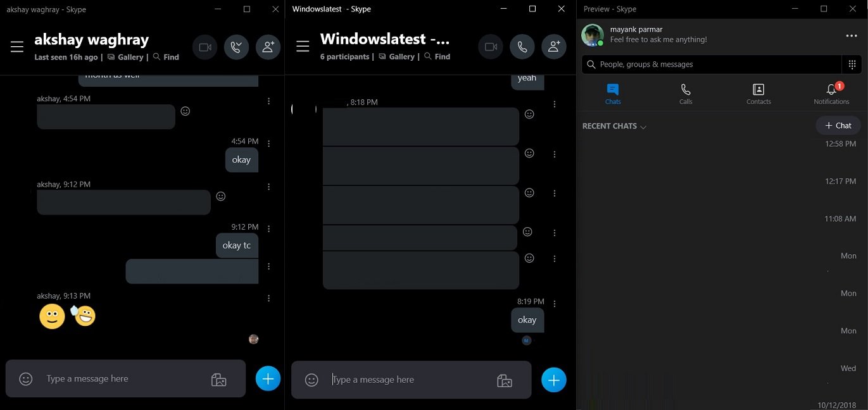Open options for the 8:18 PM message header
This screenshot has height=410, width=868.
tap(555, 104)
